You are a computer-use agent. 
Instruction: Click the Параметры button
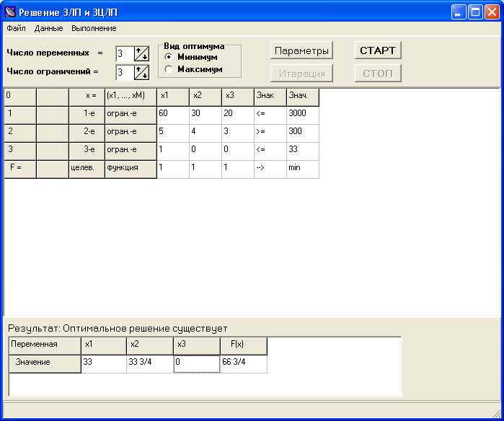point(301,50)
